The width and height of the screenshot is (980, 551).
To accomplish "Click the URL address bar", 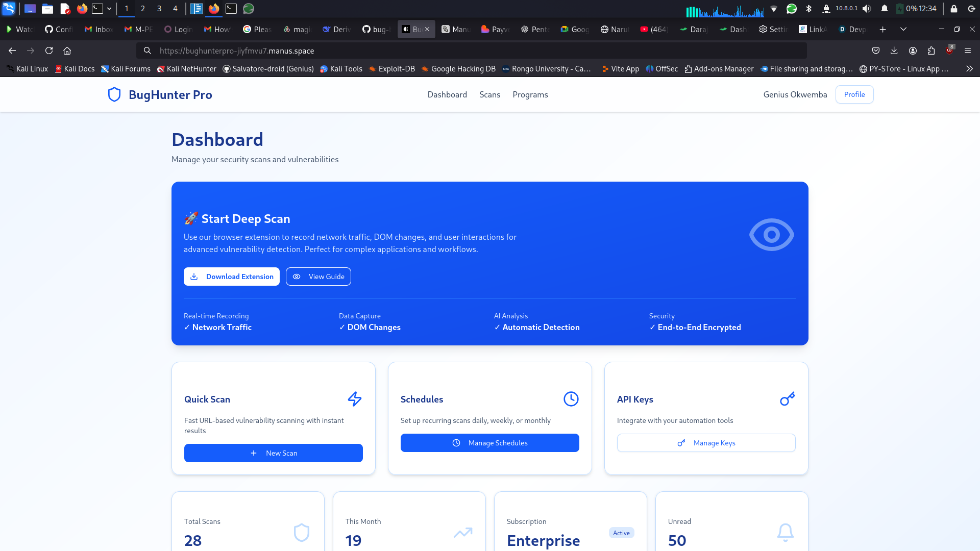I will point(470,51).
